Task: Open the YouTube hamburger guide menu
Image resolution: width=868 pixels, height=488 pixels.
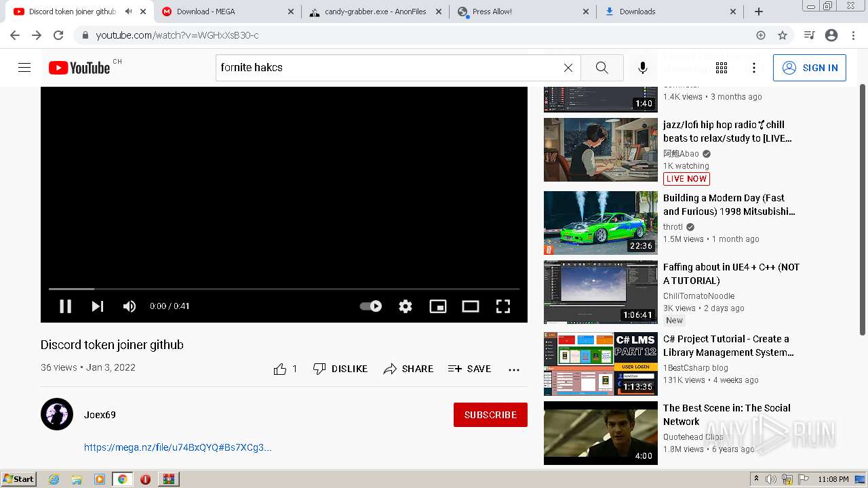Action: [x=24, y=68]
